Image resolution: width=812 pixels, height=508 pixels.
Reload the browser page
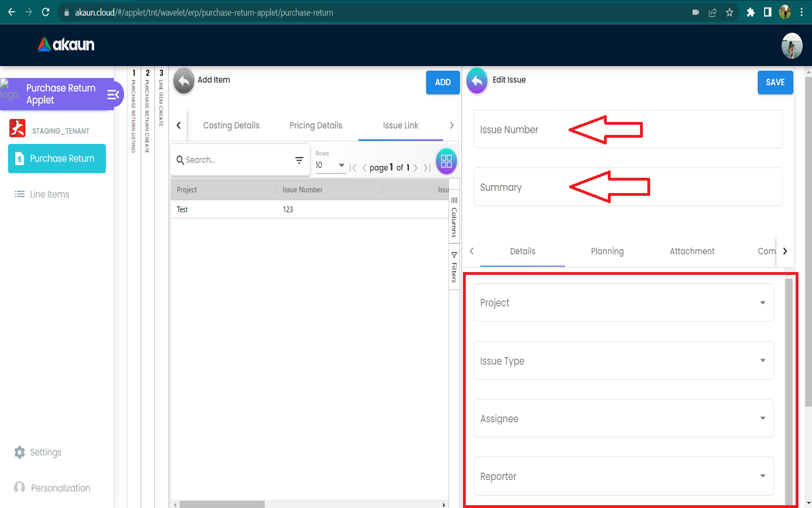click(x=46, y=12)
